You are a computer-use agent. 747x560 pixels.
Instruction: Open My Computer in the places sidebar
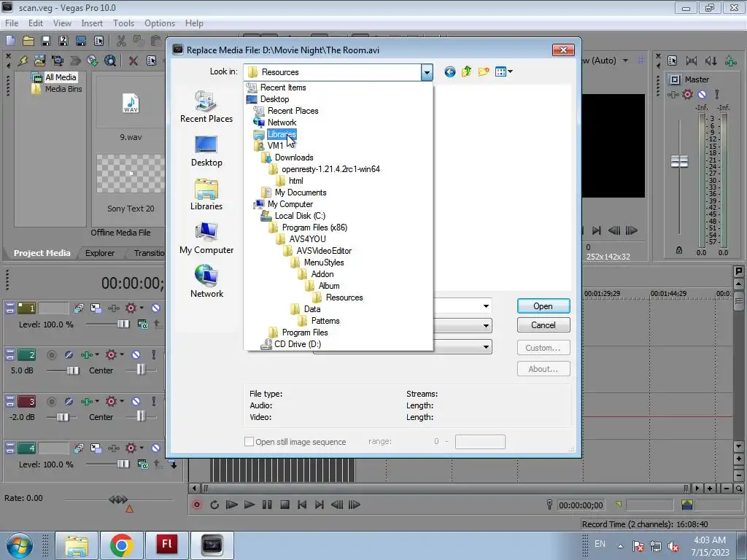click(x=206, y=238)
